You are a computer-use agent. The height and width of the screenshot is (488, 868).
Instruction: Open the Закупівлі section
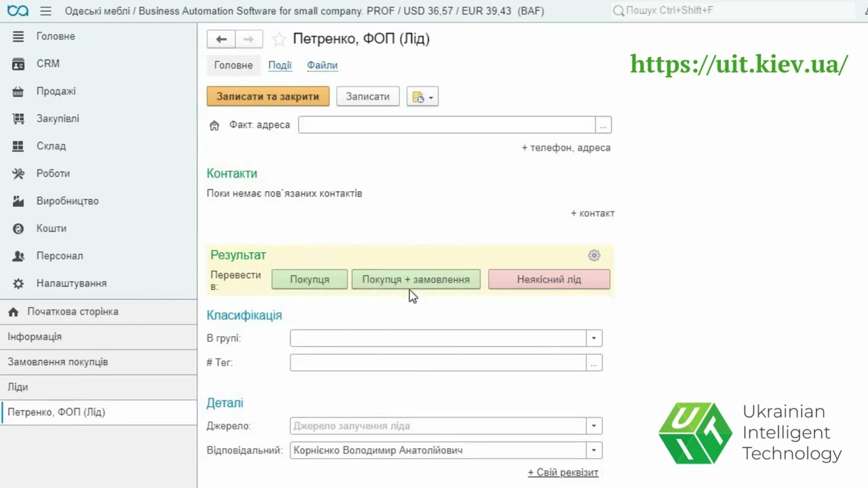(98, 119)
